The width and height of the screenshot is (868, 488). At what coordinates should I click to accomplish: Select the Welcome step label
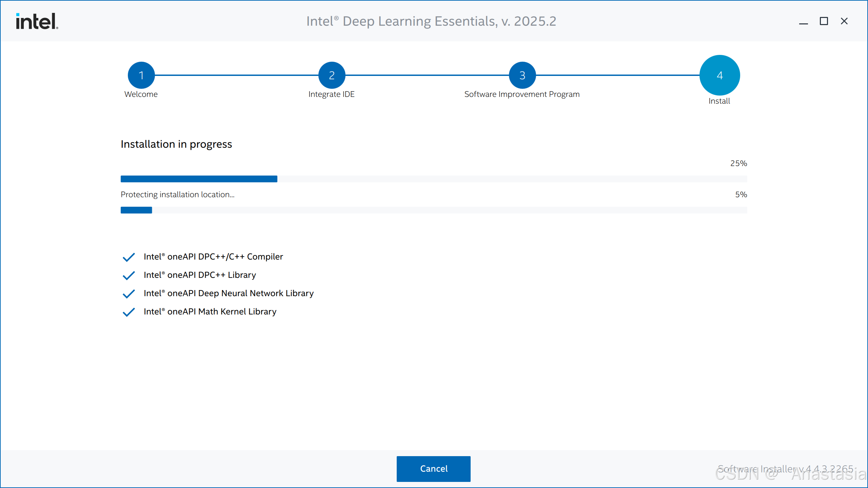click(141, 94)
